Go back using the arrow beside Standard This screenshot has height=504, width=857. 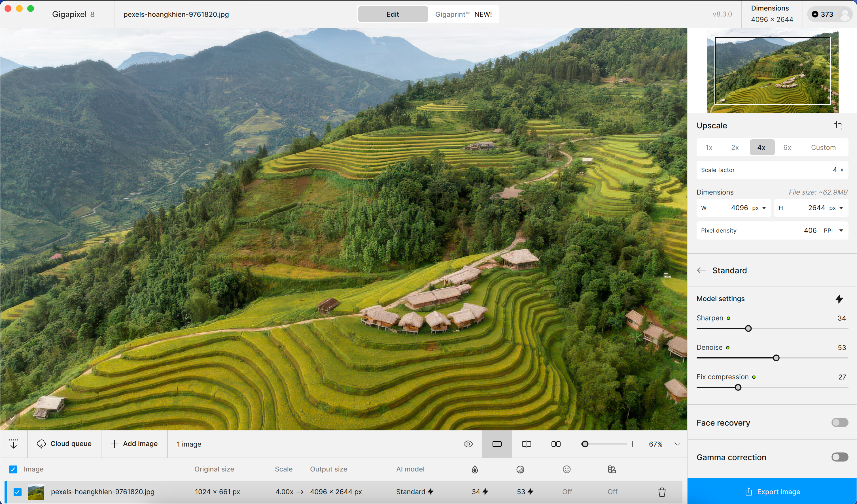(702, 270)
